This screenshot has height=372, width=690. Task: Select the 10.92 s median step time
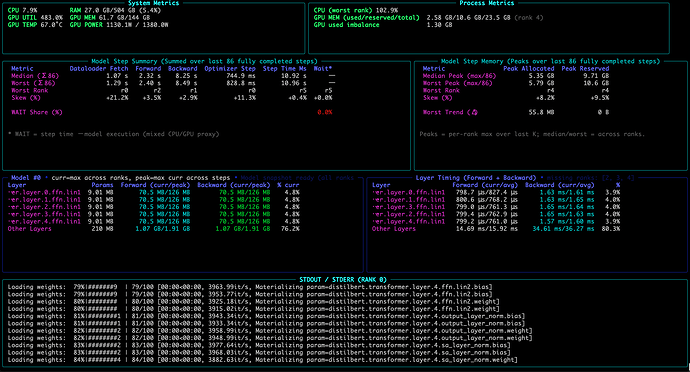[294, 76]
